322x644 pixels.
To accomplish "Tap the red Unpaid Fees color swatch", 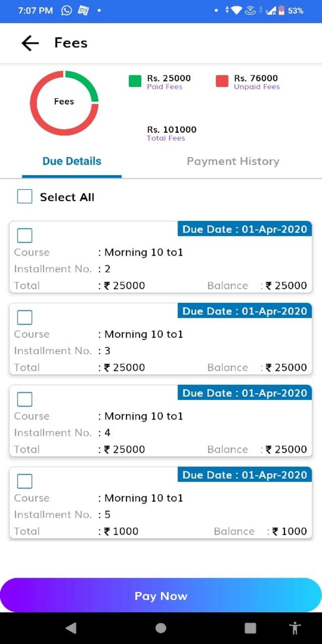I will coord(222,81).
